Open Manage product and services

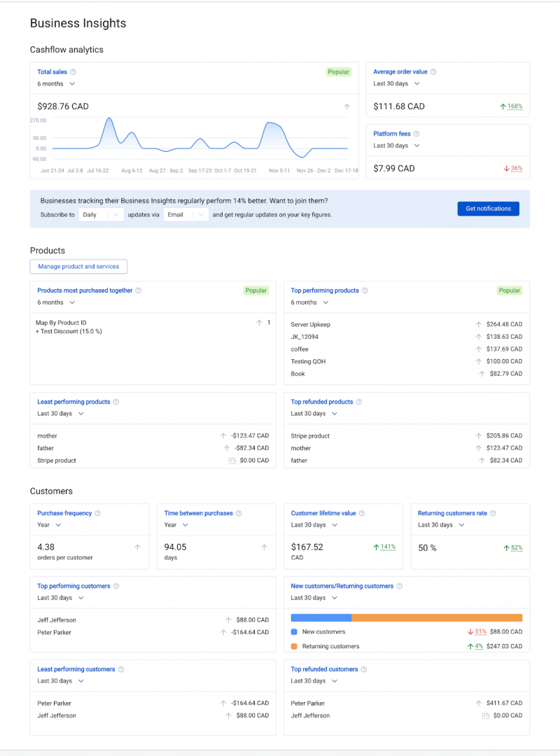coord(78,267)
